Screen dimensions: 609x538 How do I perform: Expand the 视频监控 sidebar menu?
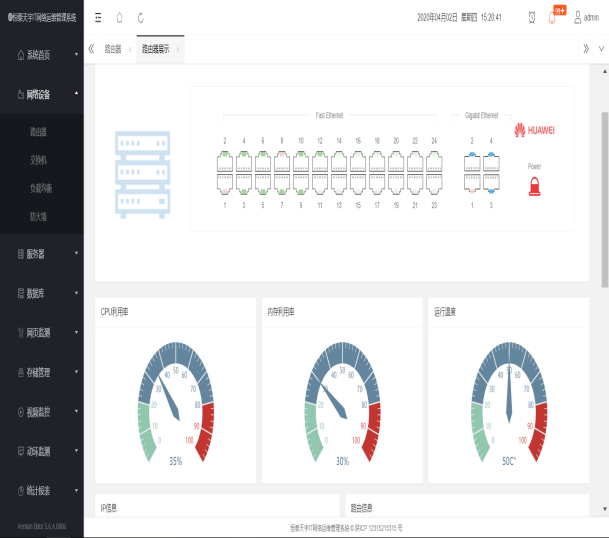(42, 412)
